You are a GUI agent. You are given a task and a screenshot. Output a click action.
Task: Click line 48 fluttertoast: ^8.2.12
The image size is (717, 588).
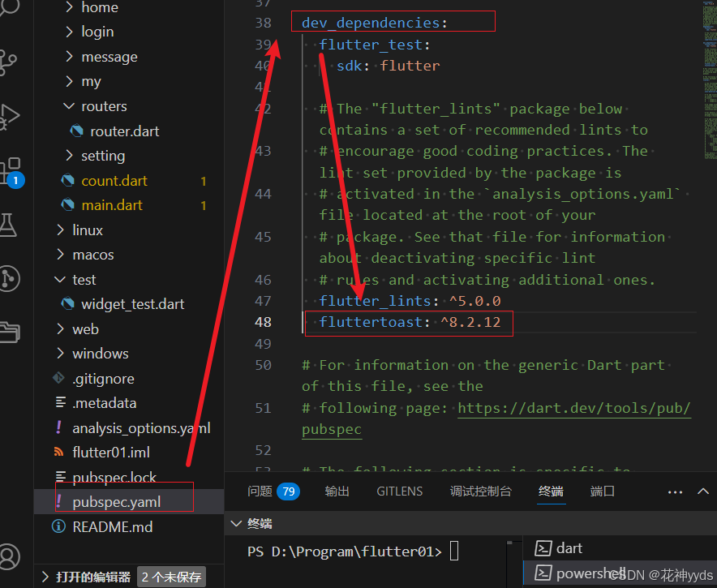[x=410, y=322]
